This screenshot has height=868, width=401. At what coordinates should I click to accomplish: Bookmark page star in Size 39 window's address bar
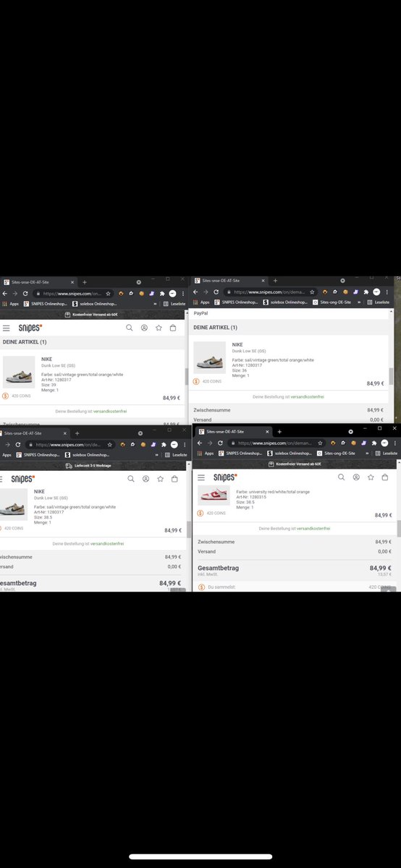click(109, 294)
